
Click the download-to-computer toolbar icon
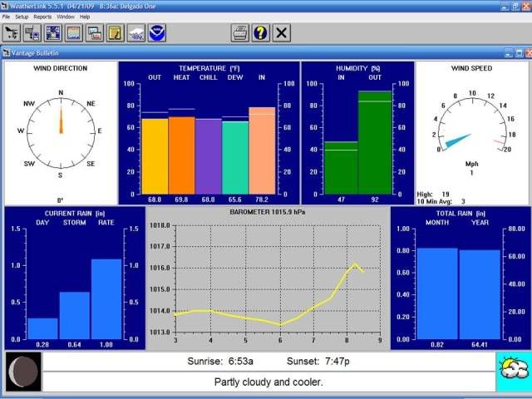tap(33, 33)
